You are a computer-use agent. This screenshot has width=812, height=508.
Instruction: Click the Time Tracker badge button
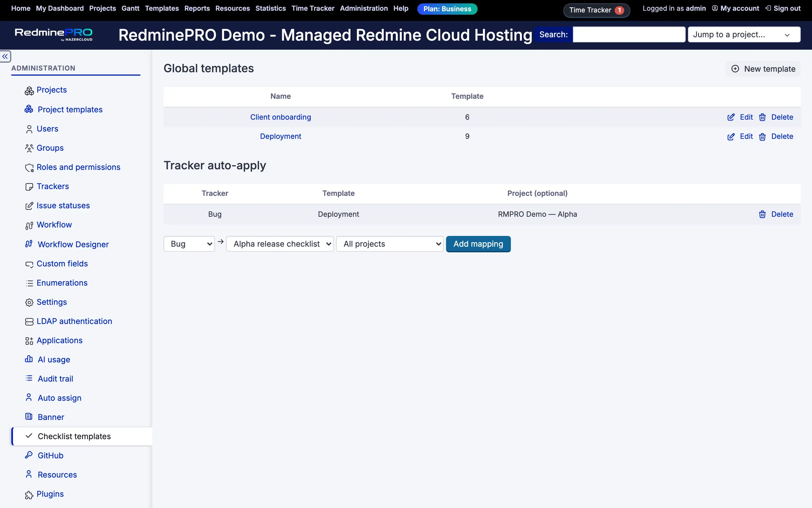pyautogui.click(x=597, y=10)
